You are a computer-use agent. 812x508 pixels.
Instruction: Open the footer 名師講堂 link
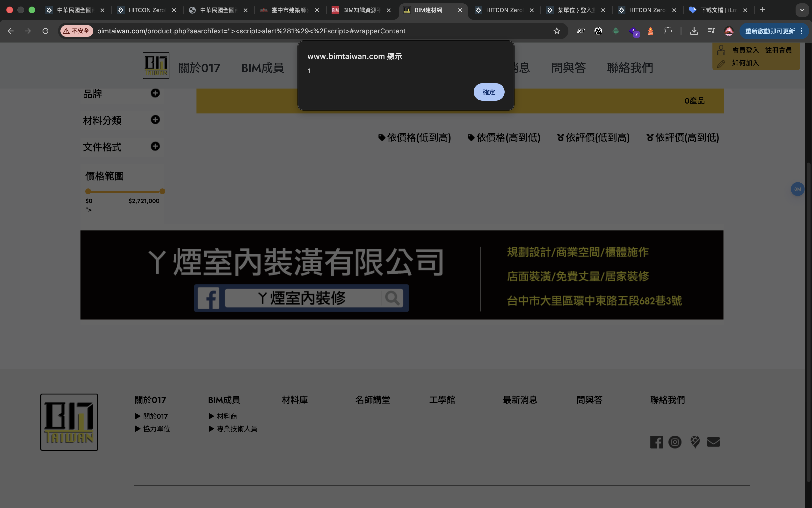coord(373,400)
